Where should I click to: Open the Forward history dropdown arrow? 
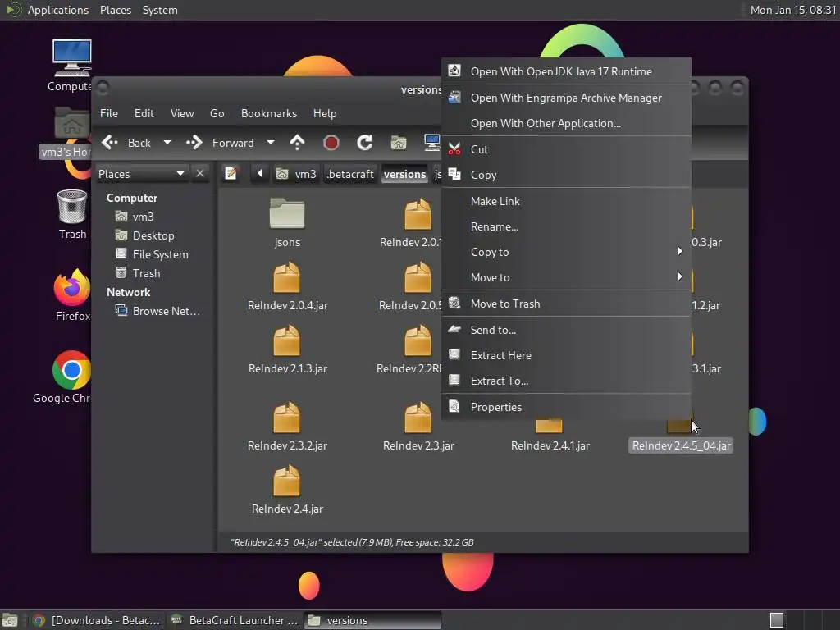click(x=271, y=143)
